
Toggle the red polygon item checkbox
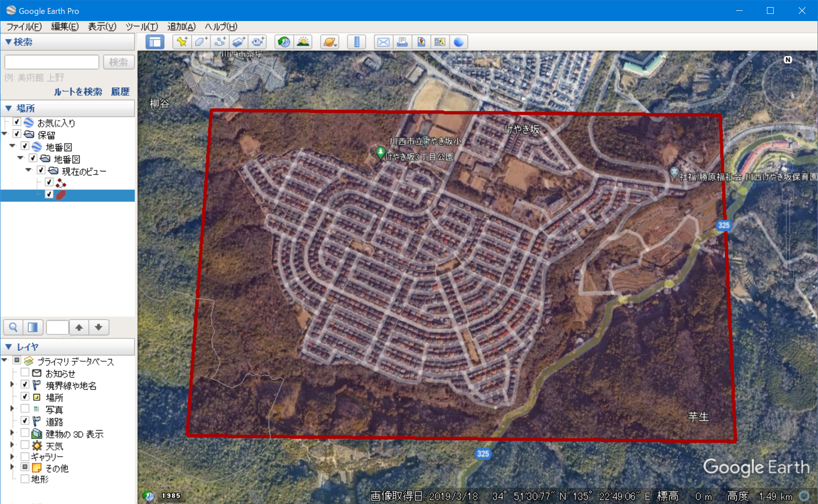49,194
